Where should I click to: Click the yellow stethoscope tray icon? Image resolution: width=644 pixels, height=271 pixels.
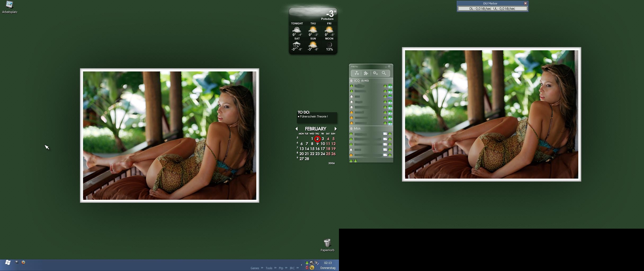tap(312, 268)
